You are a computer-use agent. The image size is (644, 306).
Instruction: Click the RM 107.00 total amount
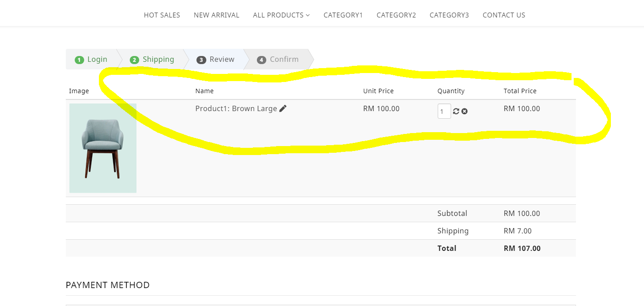click(522, 248)
